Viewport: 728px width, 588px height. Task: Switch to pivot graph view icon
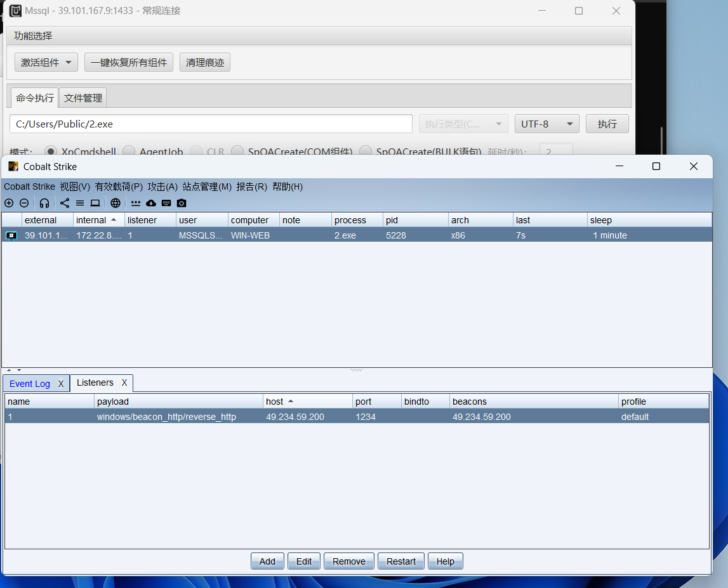pyautogui.click(x=65, y=203)
